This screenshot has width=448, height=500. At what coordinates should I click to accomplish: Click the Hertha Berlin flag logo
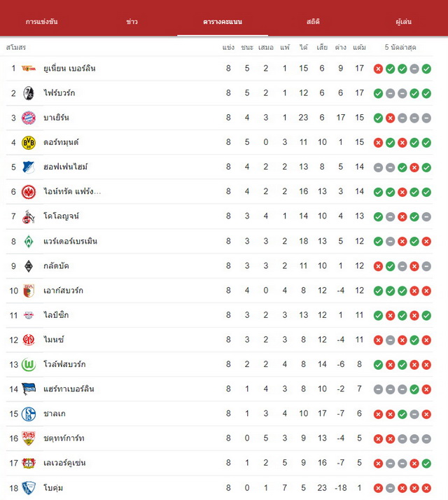29,389
